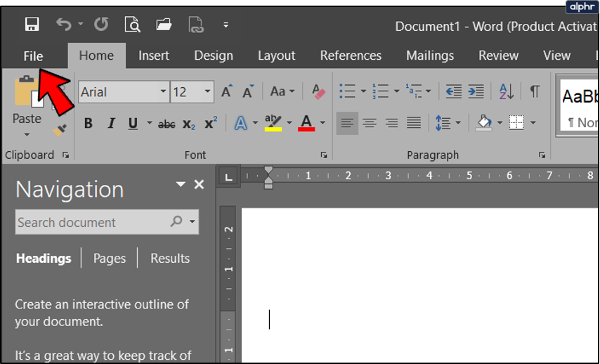Click the Save icon in title bar
Viewport: 600px width, 364px height.
point(32,25)
